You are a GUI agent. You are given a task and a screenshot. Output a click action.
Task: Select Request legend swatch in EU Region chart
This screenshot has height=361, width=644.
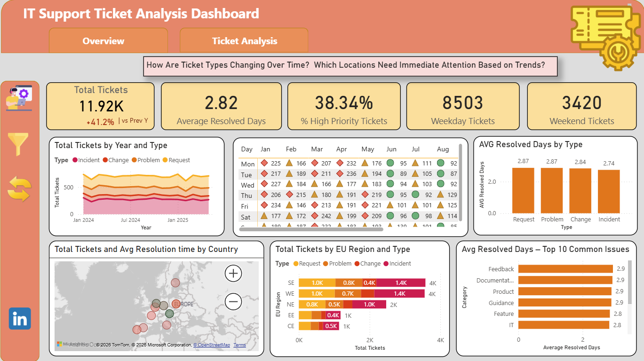click(296, 264)
